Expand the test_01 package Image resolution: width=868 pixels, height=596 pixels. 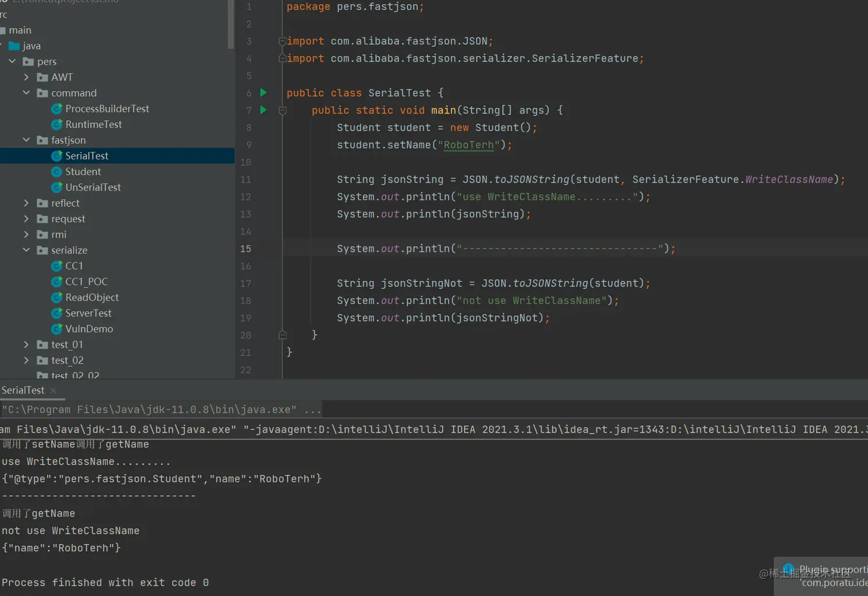tap(26, 345)
